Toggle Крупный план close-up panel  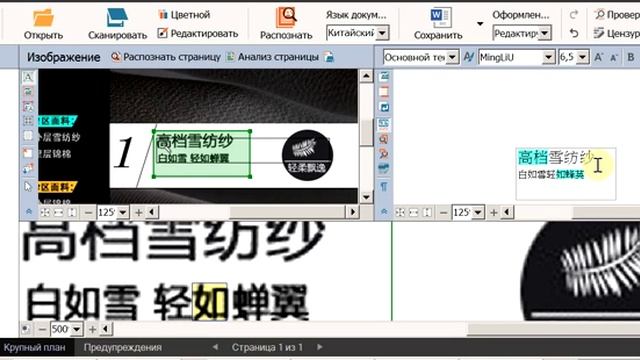[35, 347]
